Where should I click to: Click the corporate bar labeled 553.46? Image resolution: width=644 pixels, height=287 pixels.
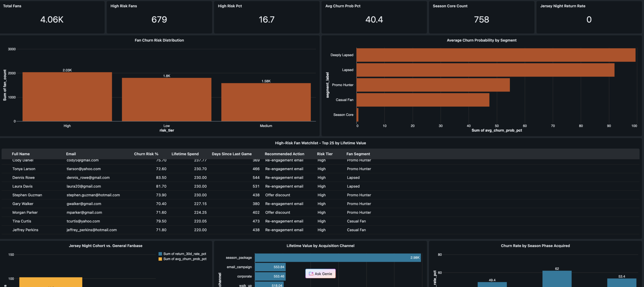click(270, 276)
